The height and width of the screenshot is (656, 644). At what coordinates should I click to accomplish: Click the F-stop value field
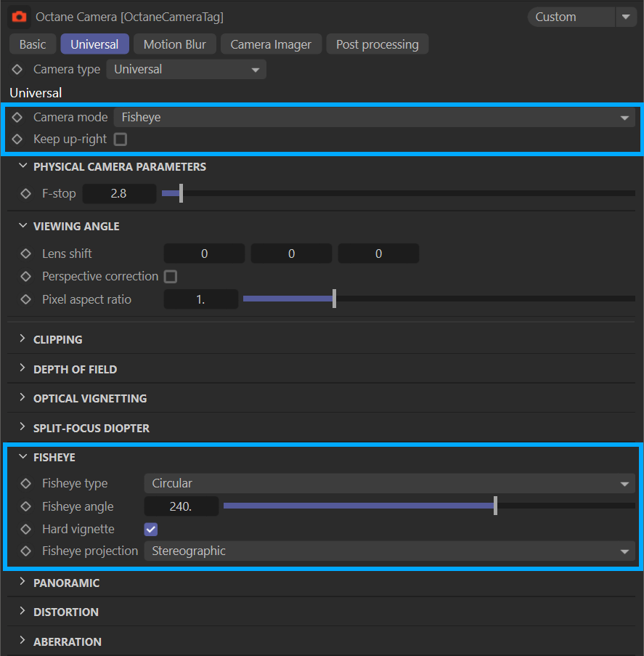(x=119, y=194)
